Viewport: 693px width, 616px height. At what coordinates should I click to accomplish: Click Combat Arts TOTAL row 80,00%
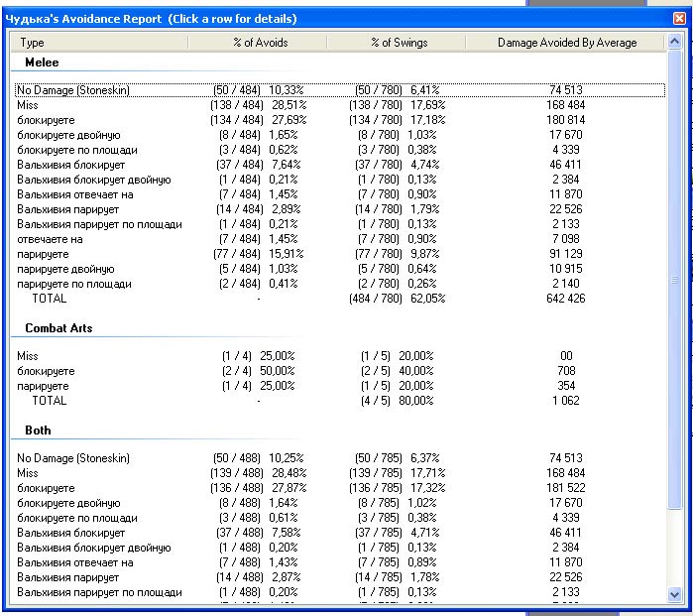tap(339, 401)
